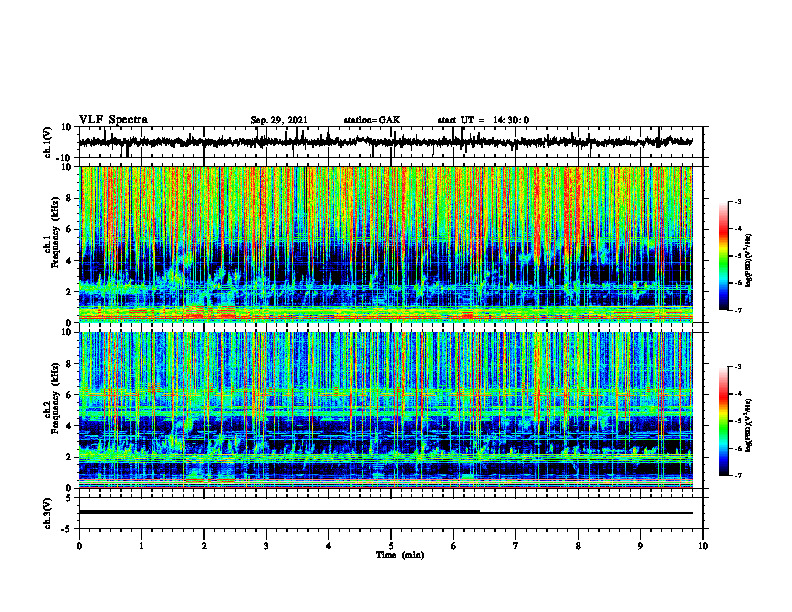
Task: Click the 'station=GAK' header label
Action: click(x=372, y=120)
